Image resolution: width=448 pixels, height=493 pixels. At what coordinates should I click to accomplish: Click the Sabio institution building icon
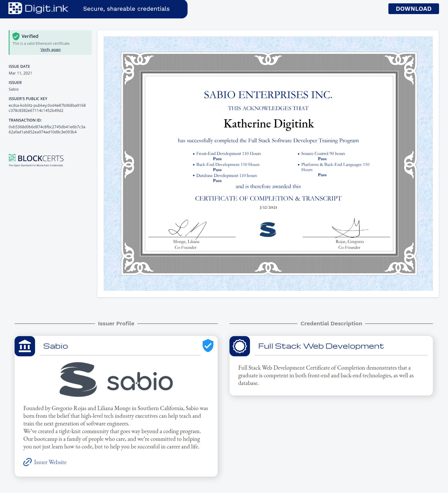point(25,346)
